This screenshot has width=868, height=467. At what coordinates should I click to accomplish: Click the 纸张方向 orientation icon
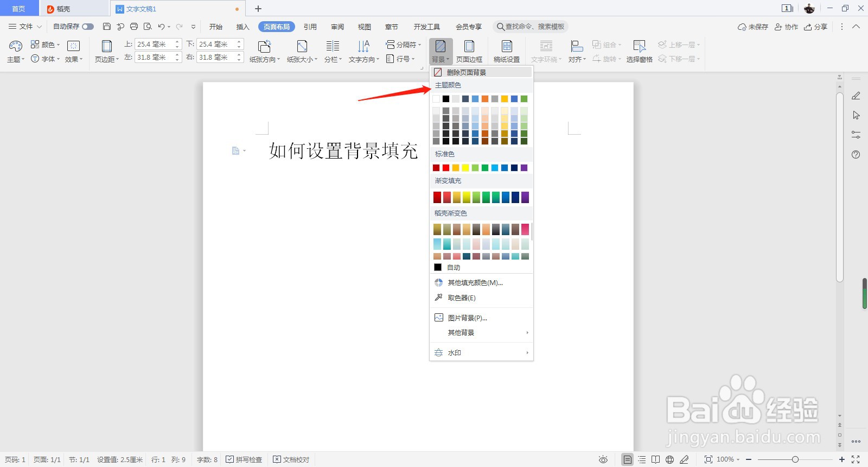coord(265,46)
